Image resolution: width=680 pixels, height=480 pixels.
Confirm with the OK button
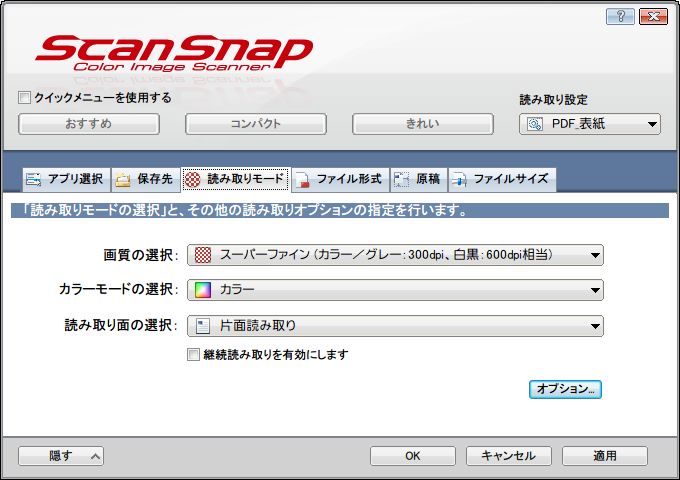[x=413, y=456]
